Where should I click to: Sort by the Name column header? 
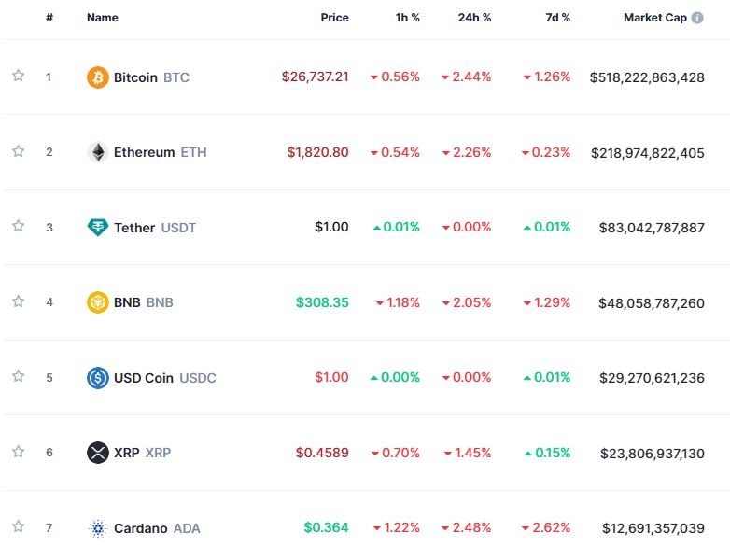point(103,18)
